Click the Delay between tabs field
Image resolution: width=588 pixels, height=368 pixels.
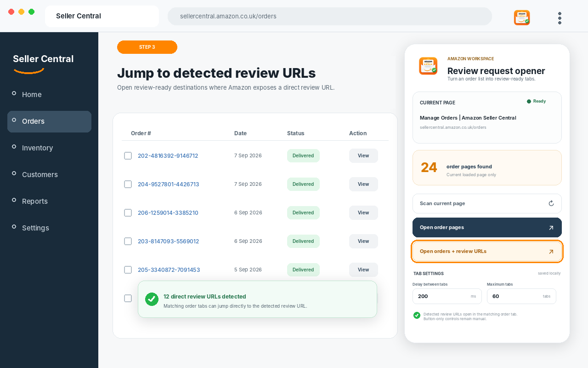(447, 296)
